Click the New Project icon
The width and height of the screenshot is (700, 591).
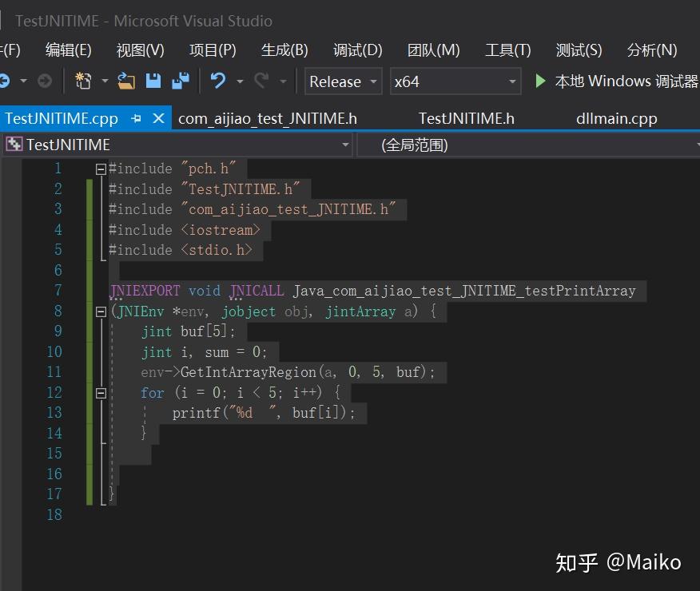tap(82, 80)
